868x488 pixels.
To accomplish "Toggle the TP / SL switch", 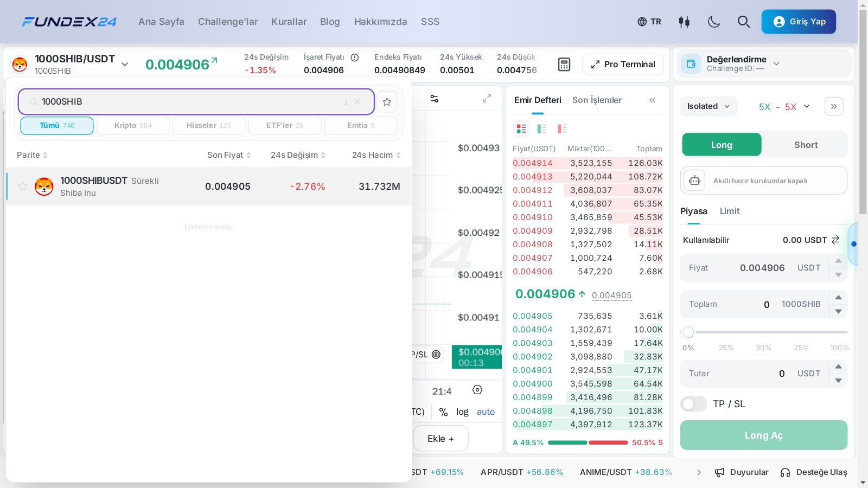I will click(694, 404).
